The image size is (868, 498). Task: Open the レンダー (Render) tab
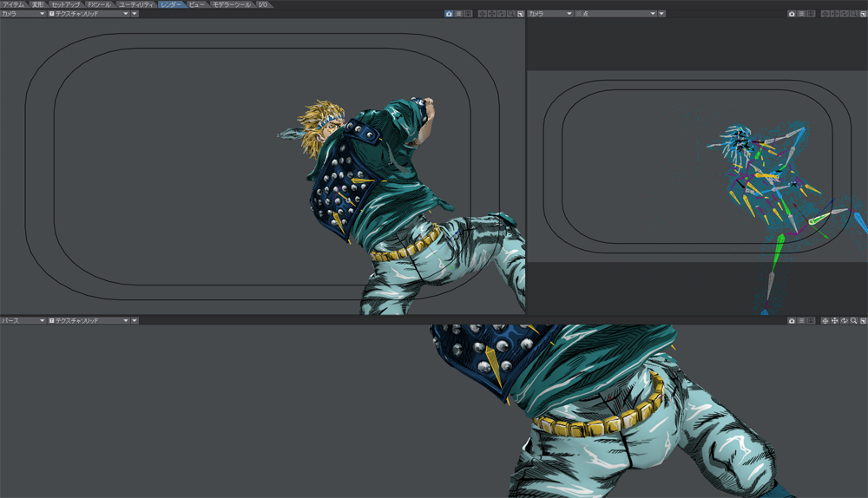(171, 4)
